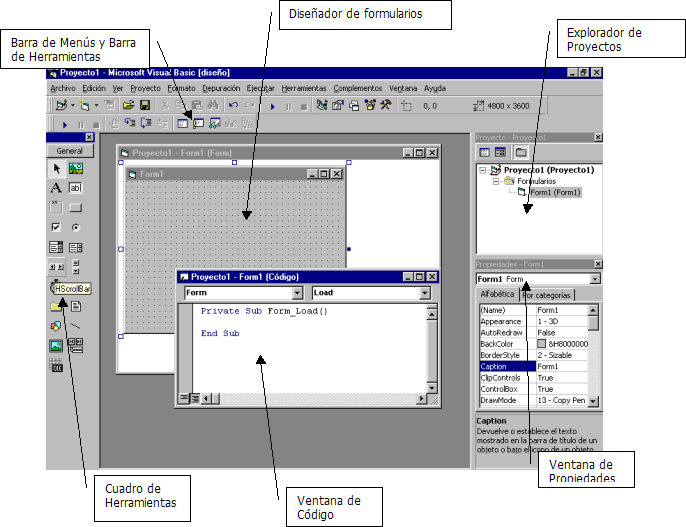Open the Object Browser toolbar icon
This screenshot has height=527, width=686.
370,105
